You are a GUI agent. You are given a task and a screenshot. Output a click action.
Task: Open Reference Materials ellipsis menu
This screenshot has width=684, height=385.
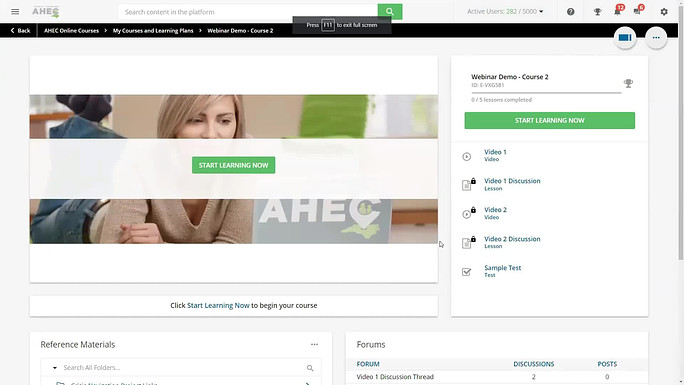(x=315, y=344)
